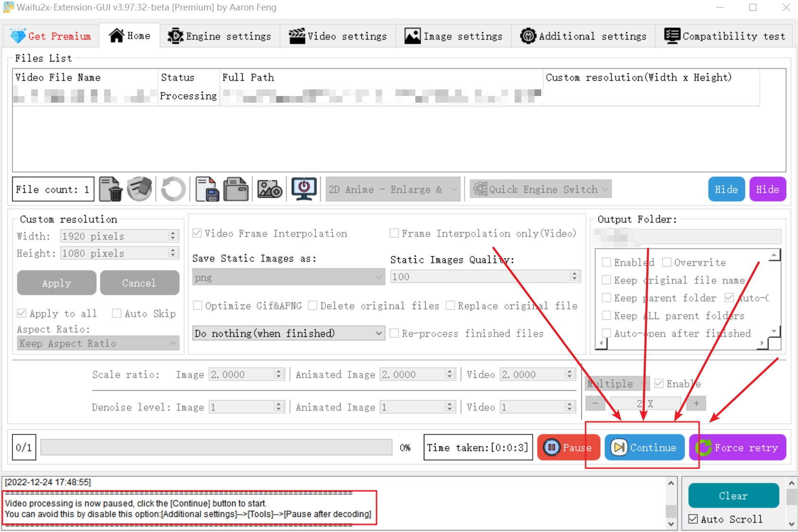This screenshot has width=798, height=532.
Task: Open the Get Premium tab
Action: pyautogui.click(x=51, y=36)
